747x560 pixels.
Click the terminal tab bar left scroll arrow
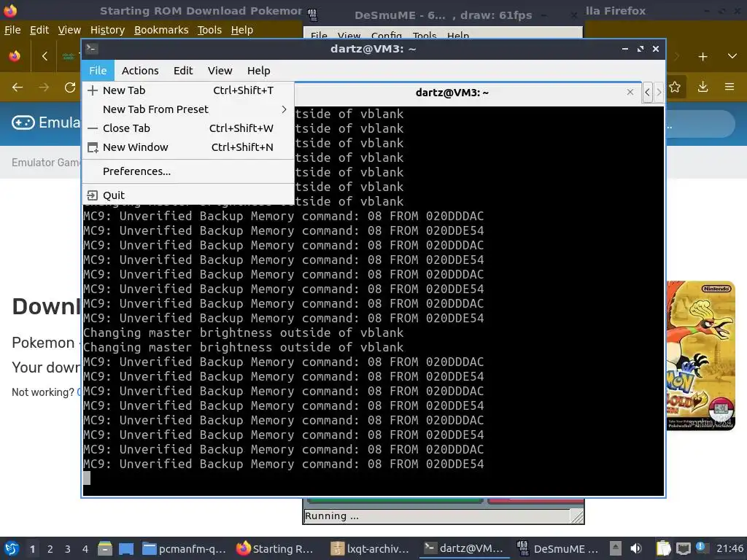647,93
